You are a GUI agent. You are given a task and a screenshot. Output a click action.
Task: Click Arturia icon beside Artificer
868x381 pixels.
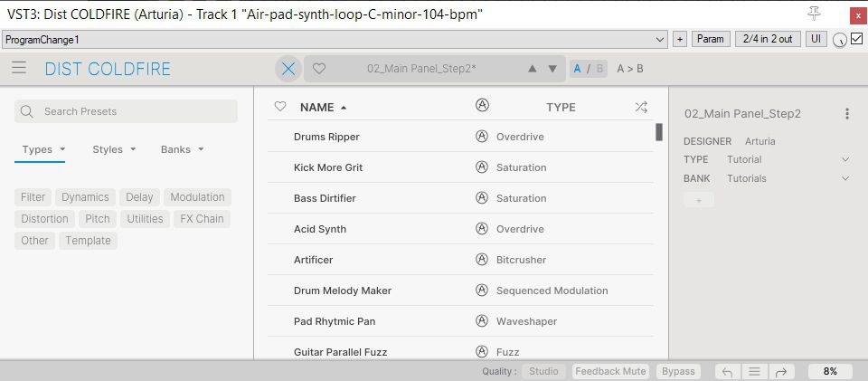tap(482, 259)
